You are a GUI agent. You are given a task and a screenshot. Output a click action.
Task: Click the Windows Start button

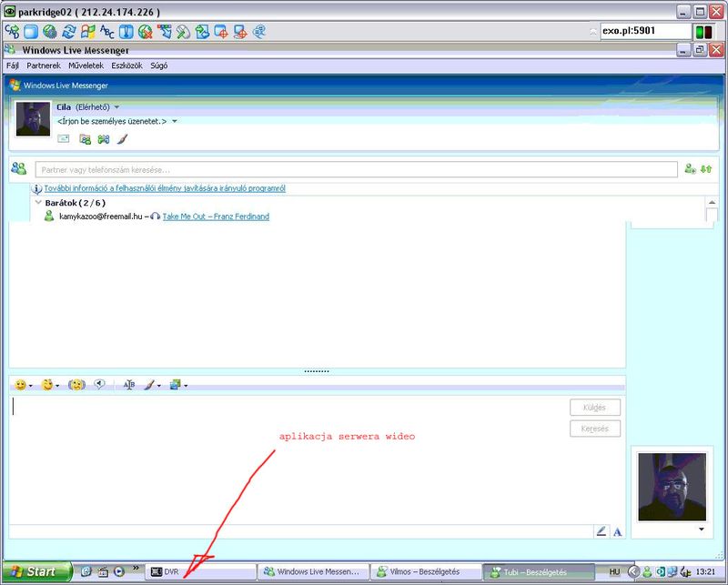point(37,571)
